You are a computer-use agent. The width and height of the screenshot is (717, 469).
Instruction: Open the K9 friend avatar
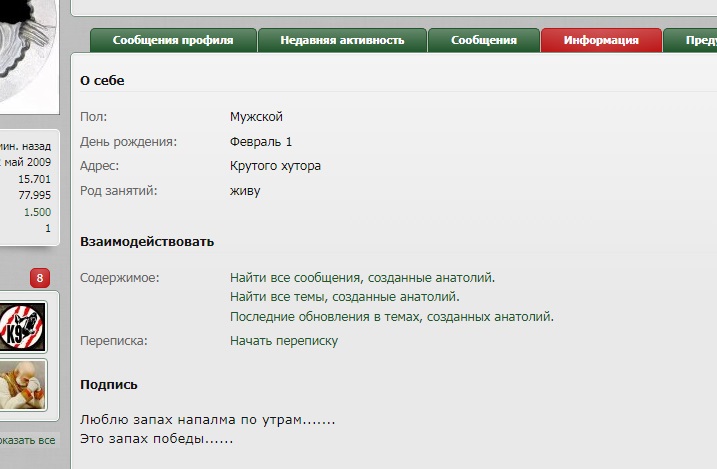24,324
